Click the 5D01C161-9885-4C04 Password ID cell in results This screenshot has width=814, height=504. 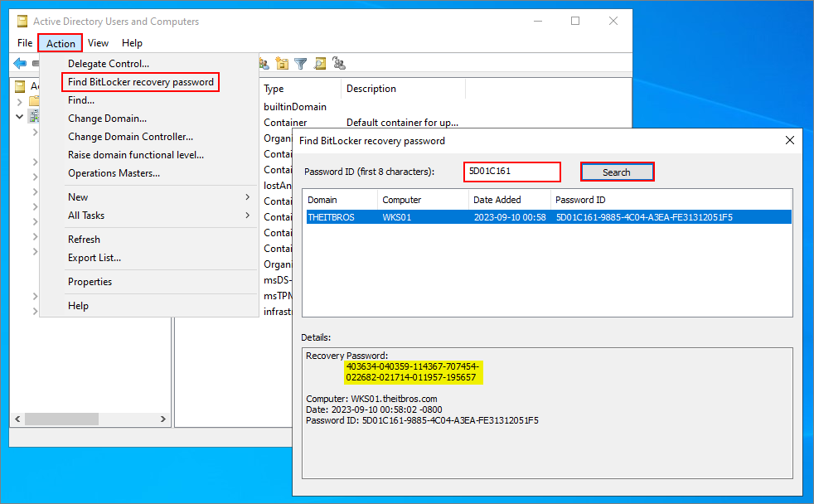click(644, 217)
